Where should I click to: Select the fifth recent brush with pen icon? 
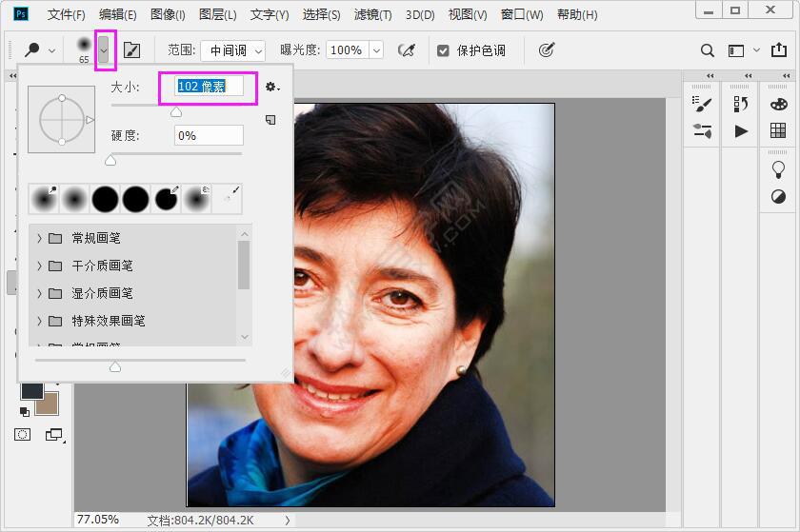click(166, 198)
